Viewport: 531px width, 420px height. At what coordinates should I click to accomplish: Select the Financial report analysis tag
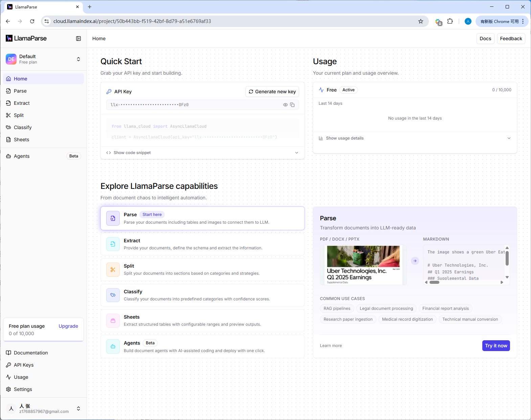click(445, 308)
